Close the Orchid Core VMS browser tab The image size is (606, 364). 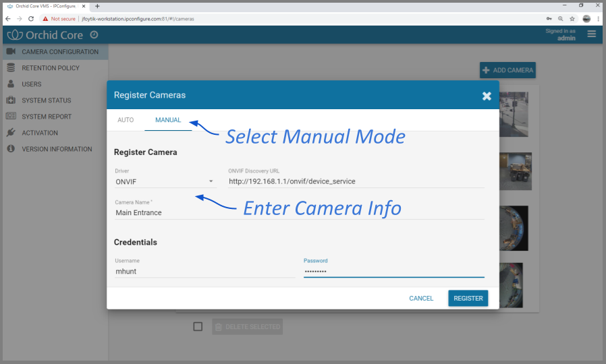click(x=84, y=6)
